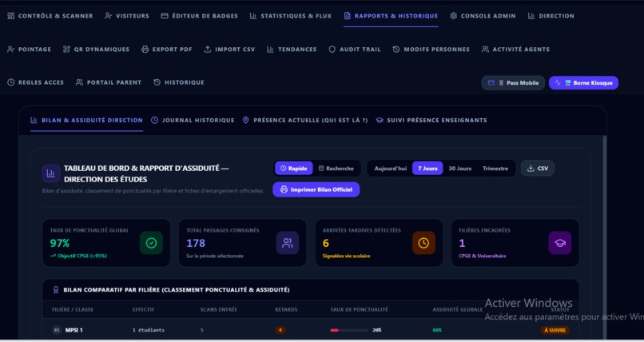Click the CPGE & Universitaire label
Image resolution: width=644 pixels, height=342 pixels.
(483, 256)
